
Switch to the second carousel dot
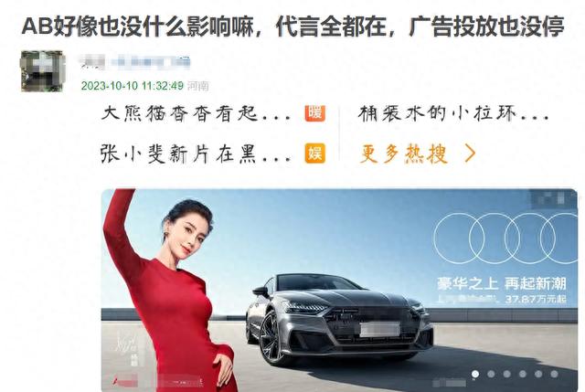[491, 374]
